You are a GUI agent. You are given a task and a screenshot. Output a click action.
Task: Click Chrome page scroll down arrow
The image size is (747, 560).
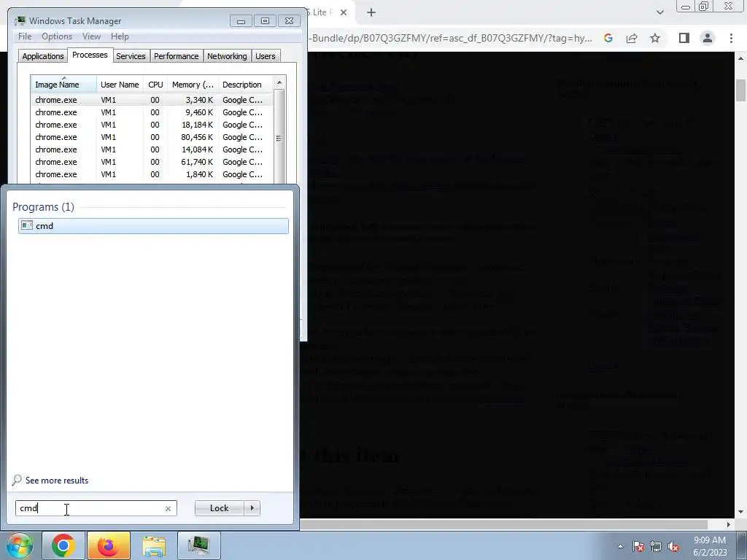coord(741,513)
